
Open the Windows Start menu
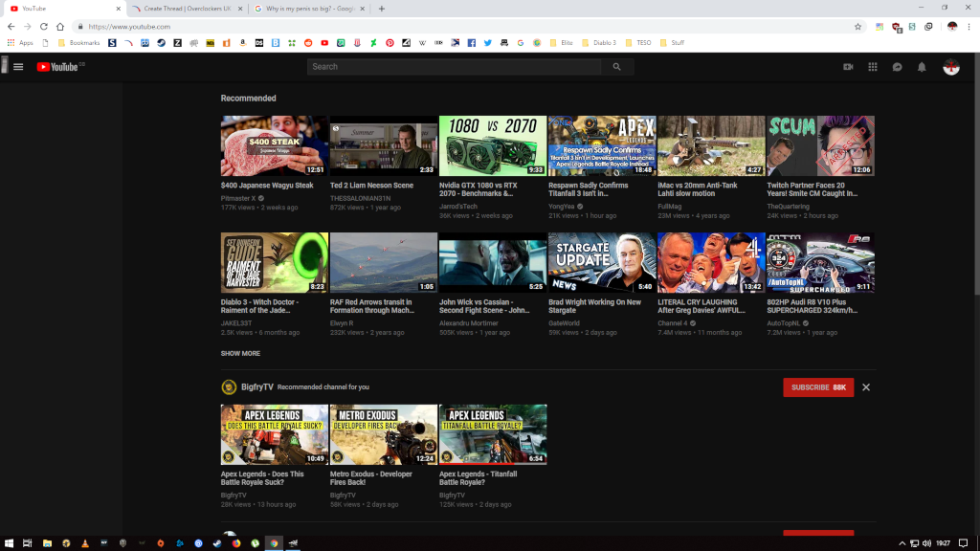[9, 543]
